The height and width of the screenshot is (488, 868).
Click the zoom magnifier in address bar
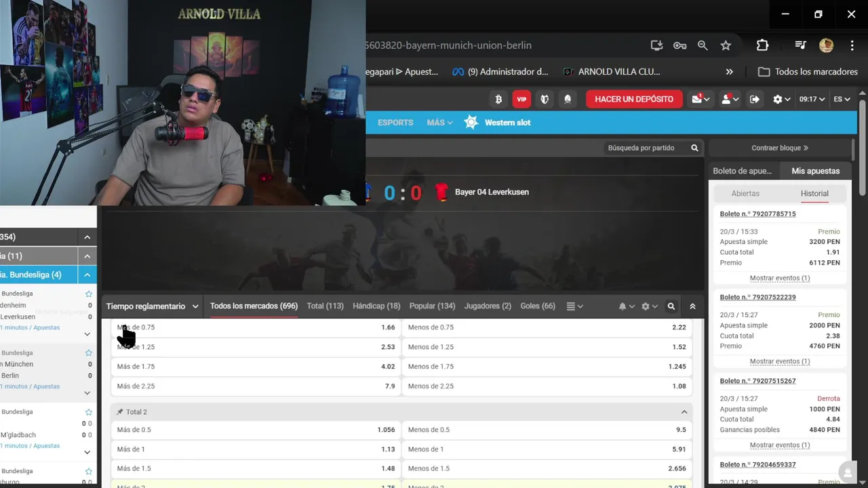pyautogui.click(x=703, y=45)
